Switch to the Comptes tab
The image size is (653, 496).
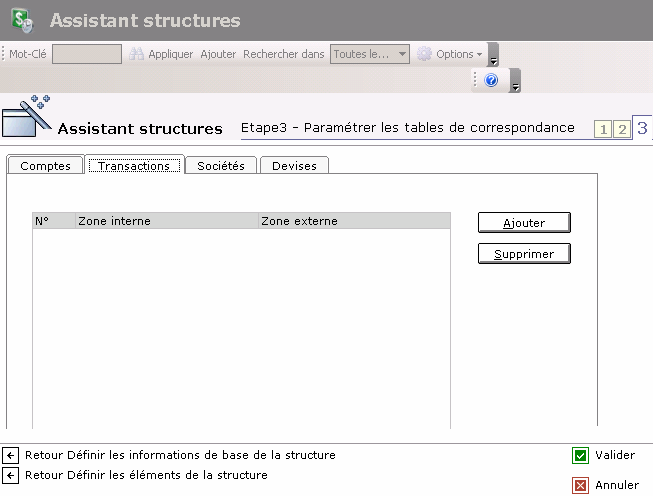45,166
